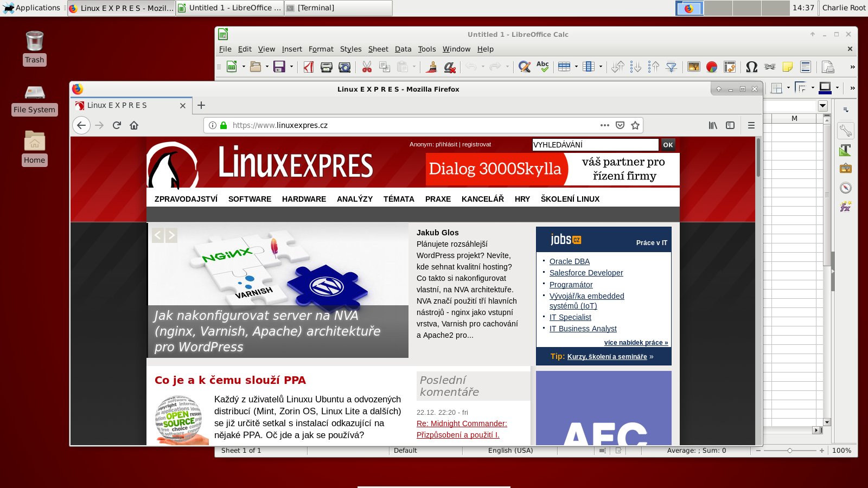The image size is (868, 488).
Task: Click the Copy icon in Calc toolbar
Action: pyautogui.click(x=385, y=67)
